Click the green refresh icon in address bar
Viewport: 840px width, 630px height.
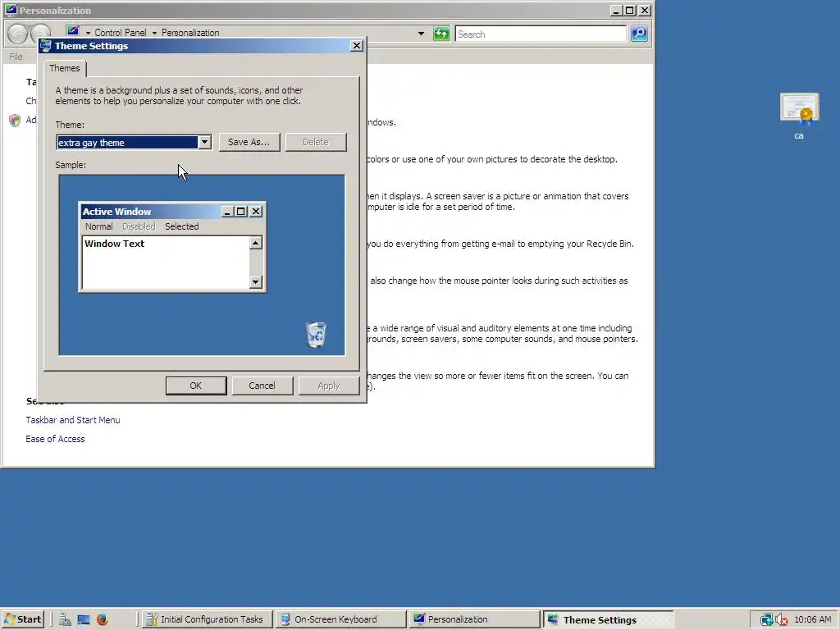tap(441, 34)
